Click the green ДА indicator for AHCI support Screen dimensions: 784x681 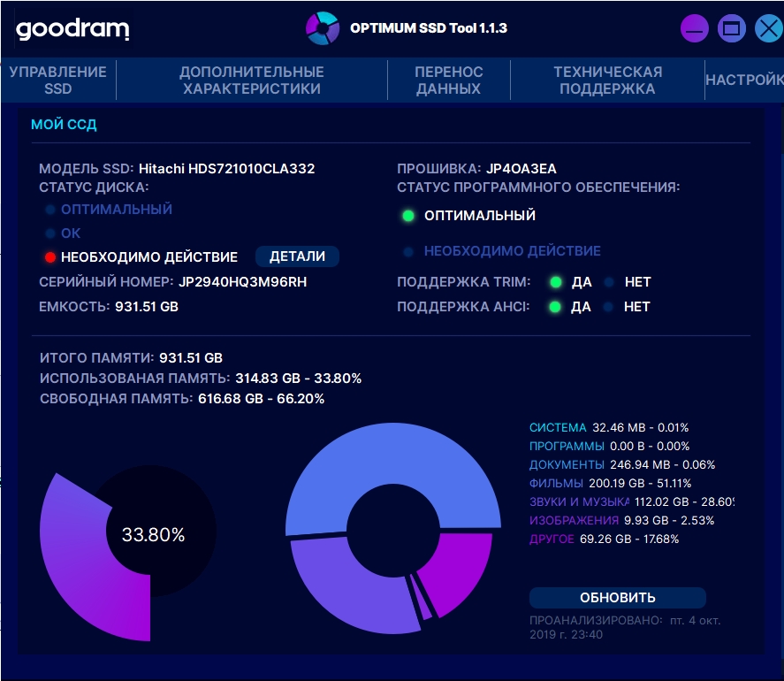(555, 307)
